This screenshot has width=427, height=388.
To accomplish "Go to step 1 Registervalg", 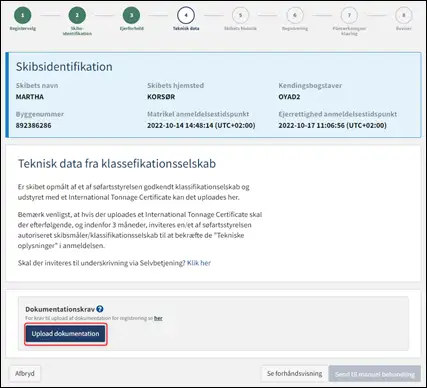I will [22, 15].
